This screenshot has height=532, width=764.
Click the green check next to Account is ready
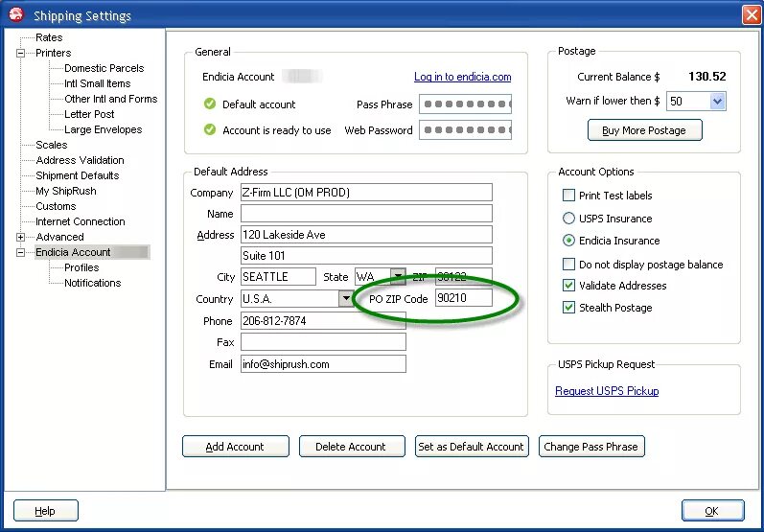click(210, 129)
